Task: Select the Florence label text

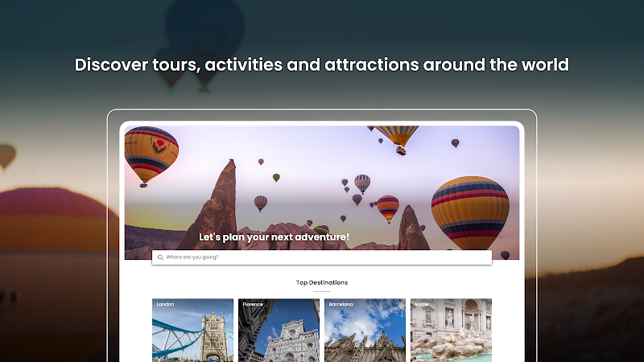Action: pyautogui.click(x=253, y=304)
